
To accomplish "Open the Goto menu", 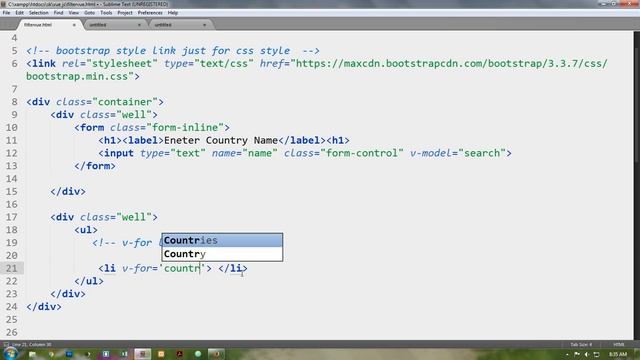I will click(89, 13).
